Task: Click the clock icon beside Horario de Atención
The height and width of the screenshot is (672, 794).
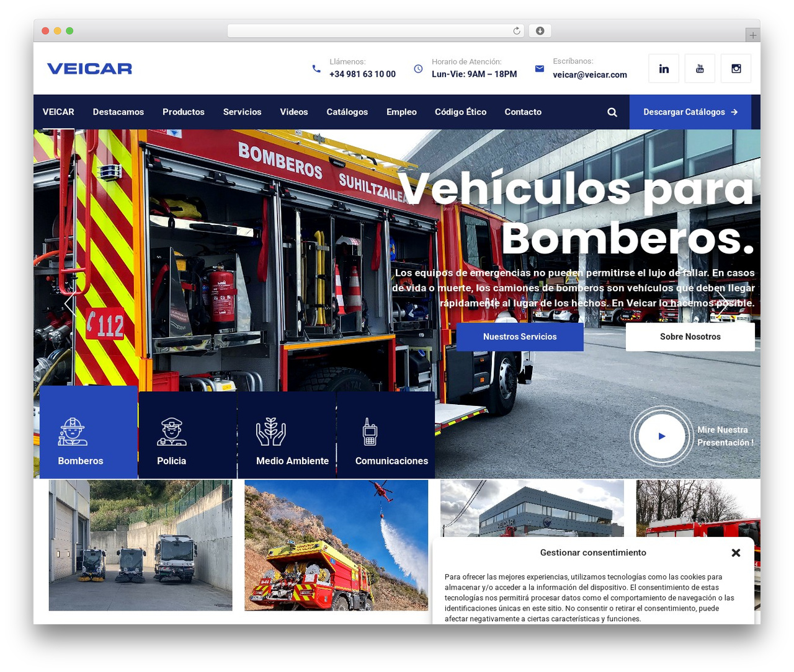Action: pyautogui.click(x=418, y=69)
